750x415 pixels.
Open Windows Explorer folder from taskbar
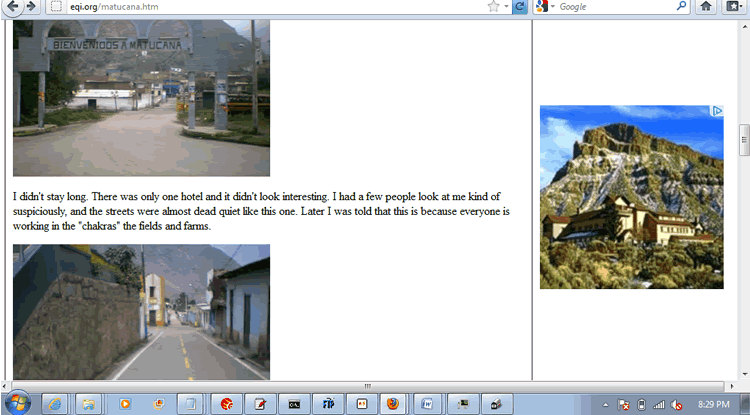point(88,404)
